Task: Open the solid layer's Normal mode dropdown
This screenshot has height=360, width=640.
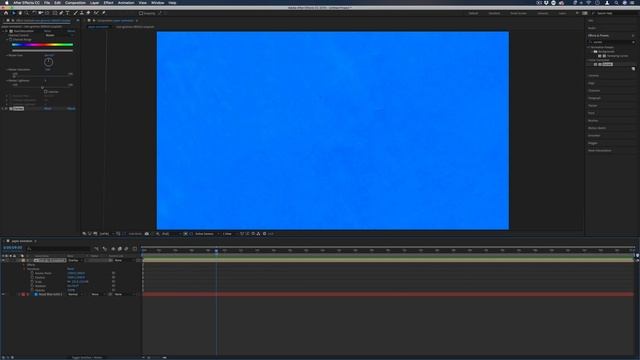Action: coord(75,294)
